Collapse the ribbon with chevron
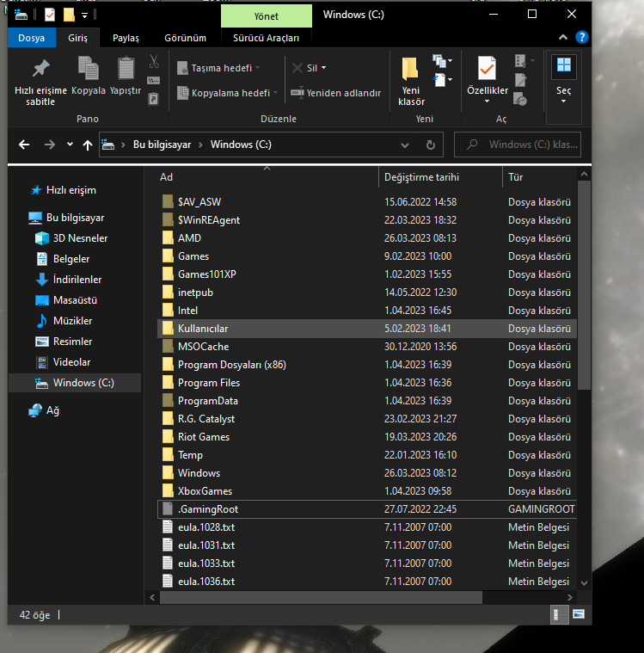 (563, 38)
